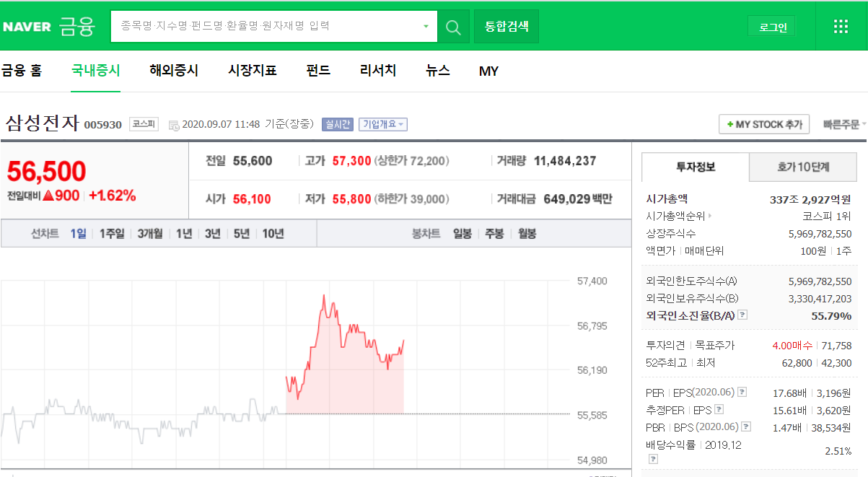Image resolution: width=868 pixels, height=477 pixels.
Task: Click help icon next to 추정PER EPS
Action: [719, 410]
